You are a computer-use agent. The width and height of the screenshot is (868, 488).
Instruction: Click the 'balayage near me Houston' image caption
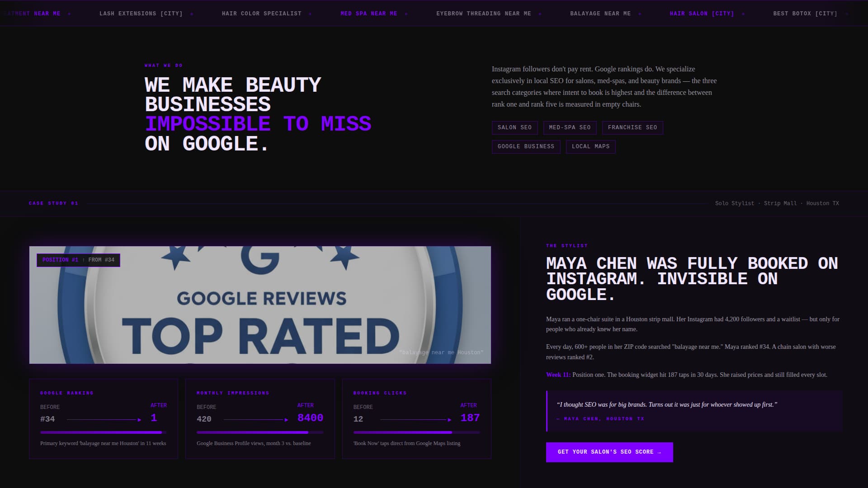point(441,352)
